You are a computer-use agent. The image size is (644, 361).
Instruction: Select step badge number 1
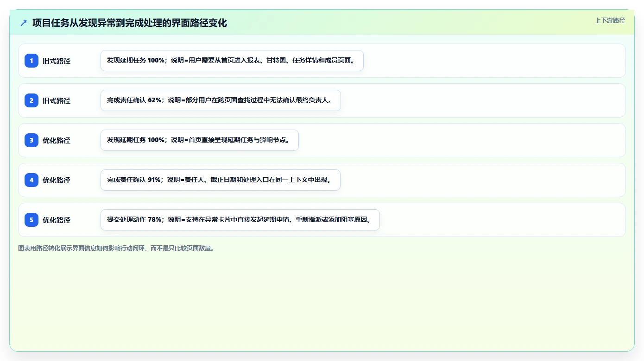(x=32, y=61)
